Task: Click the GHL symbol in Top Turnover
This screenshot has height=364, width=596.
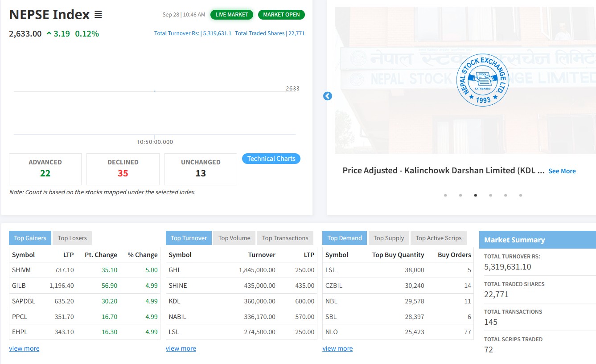Action: click(175, 270)
